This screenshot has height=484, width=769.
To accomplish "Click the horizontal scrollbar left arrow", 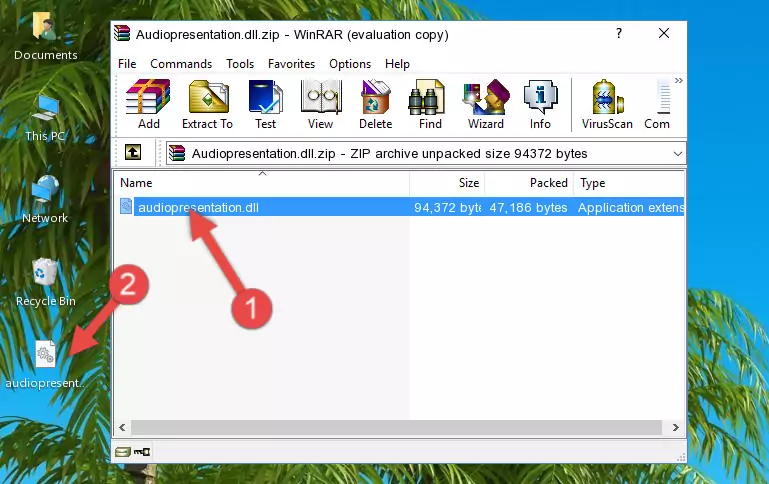I will [x=122, y=428].
